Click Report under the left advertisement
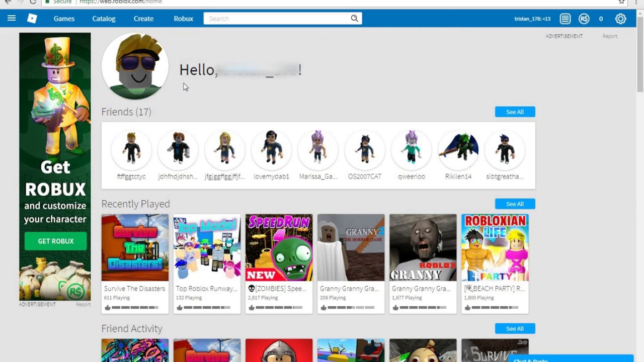Viewport: 644px width, 362px height. (83, 304)
